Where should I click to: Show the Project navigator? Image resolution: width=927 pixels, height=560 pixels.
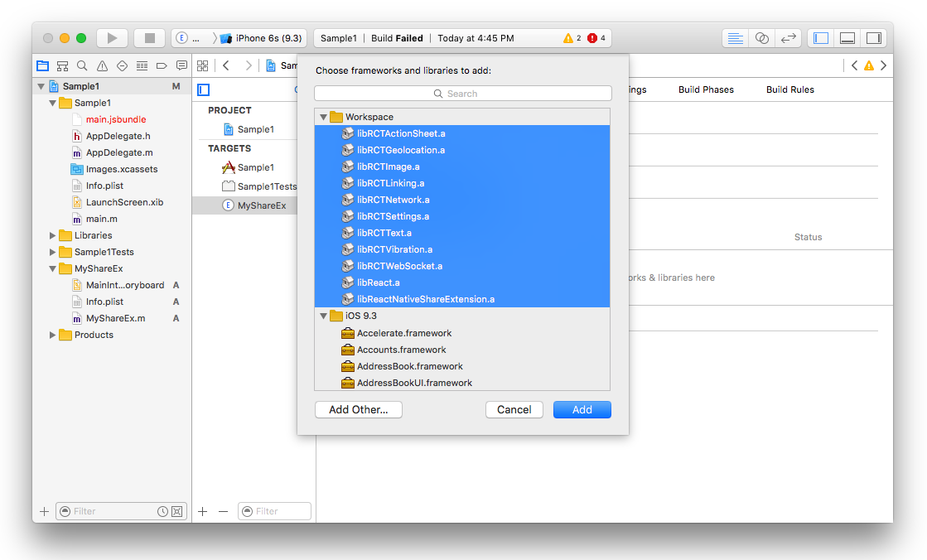point(42,65)
